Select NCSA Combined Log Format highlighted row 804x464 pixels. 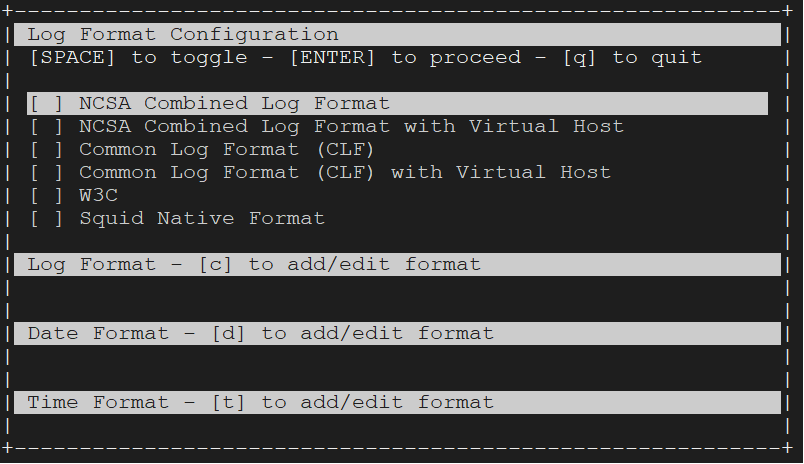(397, 104)
